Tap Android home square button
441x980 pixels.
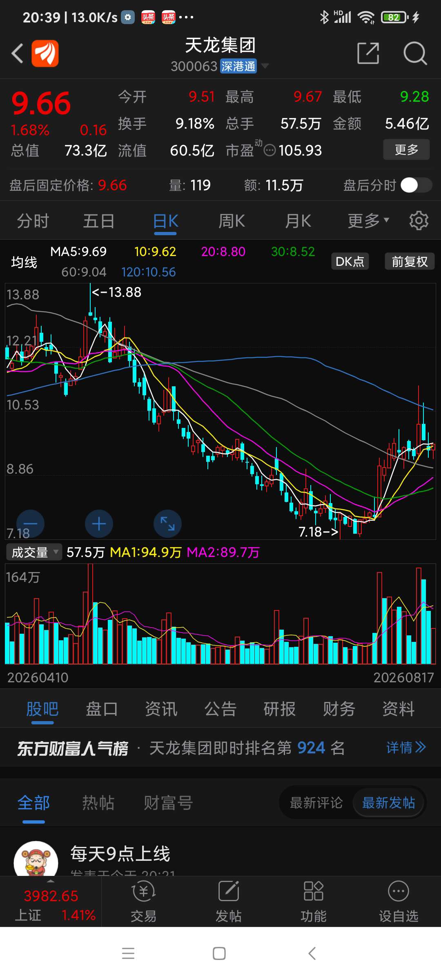[219, 953]
